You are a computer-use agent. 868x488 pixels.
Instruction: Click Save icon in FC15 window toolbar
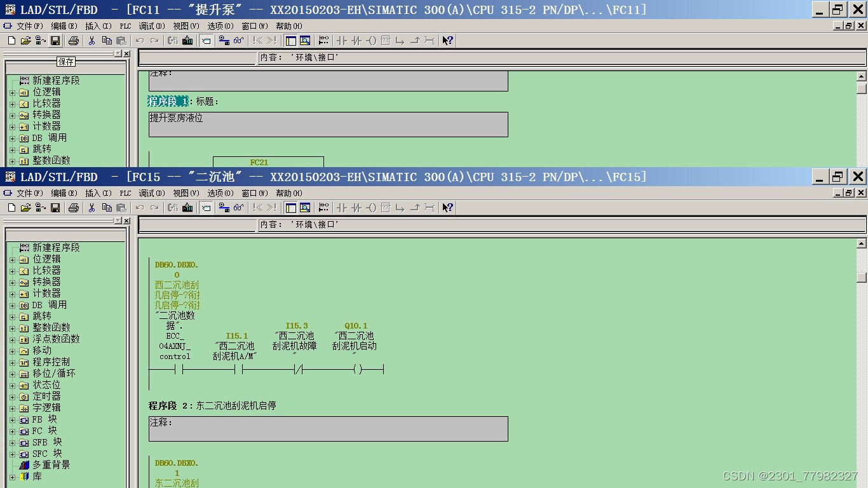[x=55, y=208]
